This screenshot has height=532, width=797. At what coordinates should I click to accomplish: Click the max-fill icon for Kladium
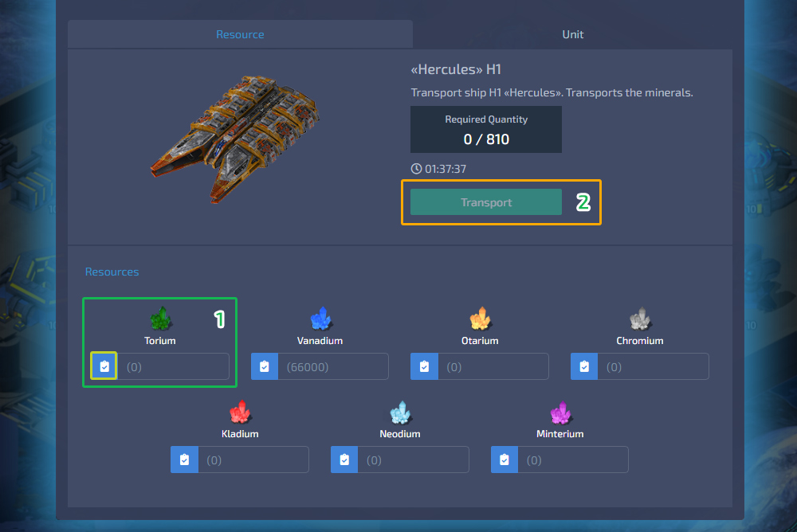[x=185, y=460]
